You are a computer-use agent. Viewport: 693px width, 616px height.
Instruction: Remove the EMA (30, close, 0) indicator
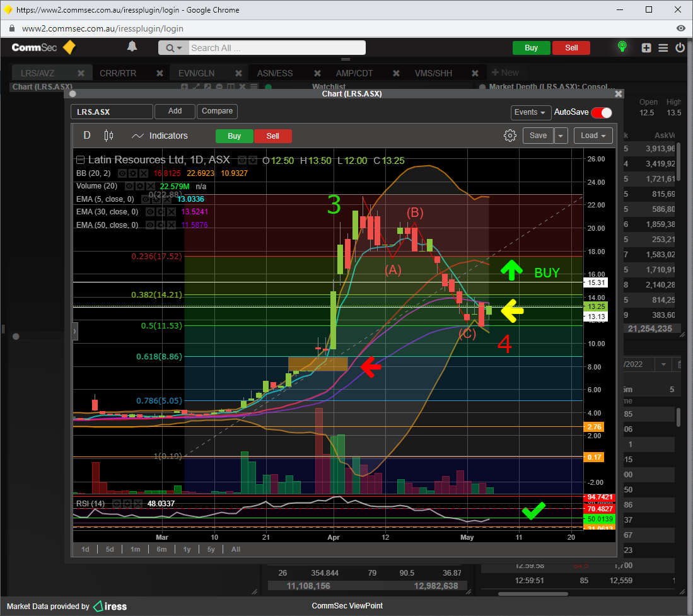pyautogui.click(x=172, y=212)
